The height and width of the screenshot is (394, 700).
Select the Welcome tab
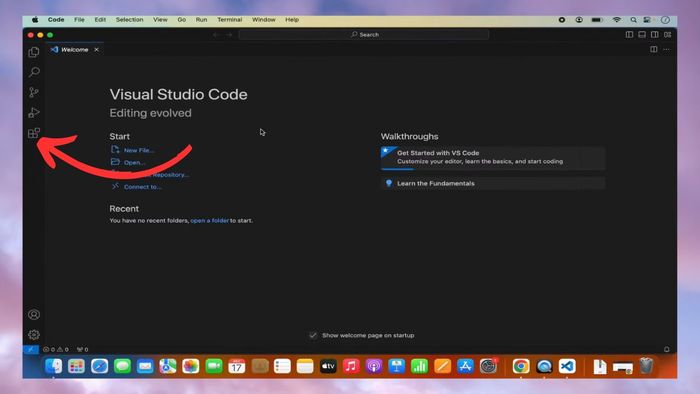tap(75, 50)
